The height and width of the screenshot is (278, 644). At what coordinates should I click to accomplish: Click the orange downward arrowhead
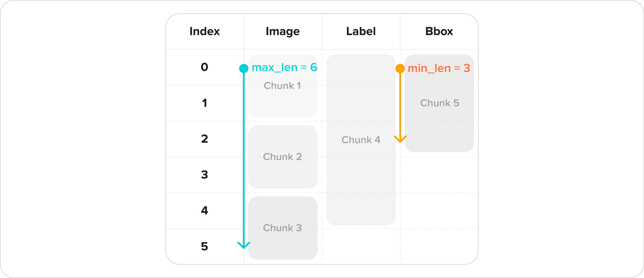[400, 139]
